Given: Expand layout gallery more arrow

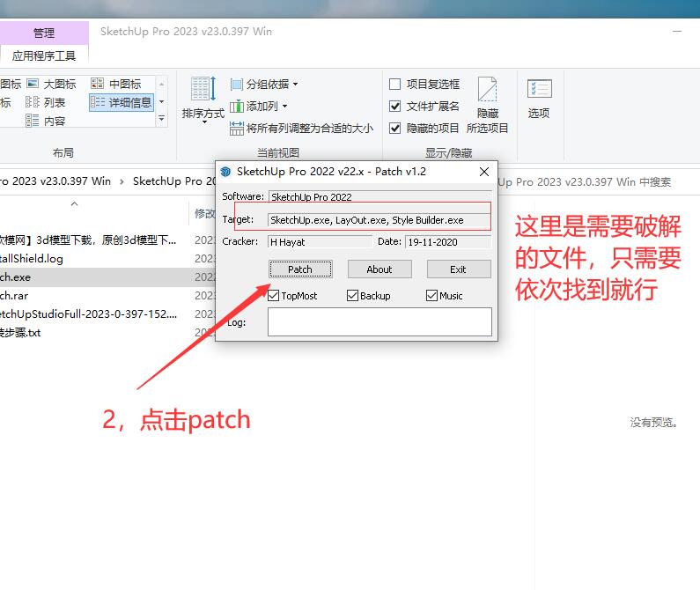Looking at the screenshot, I should (162, 119).
